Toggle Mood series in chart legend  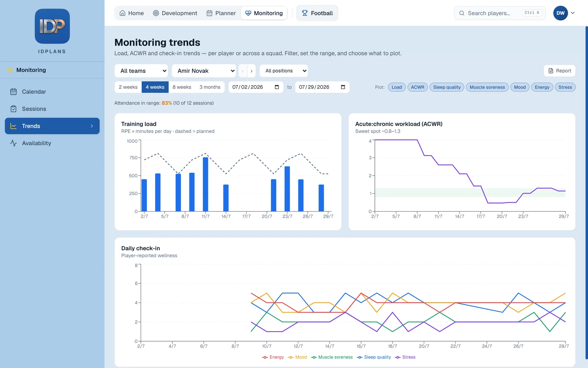[x=297, y=357]
